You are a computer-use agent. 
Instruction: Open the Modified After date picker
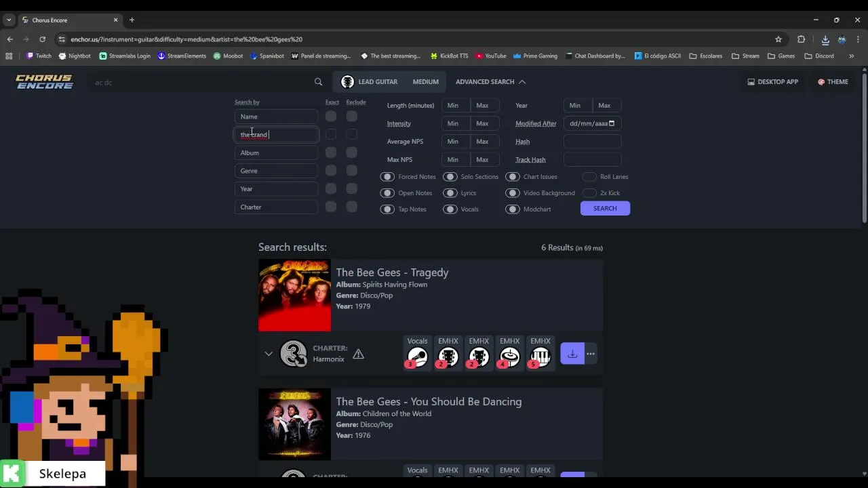click(612, 123)
